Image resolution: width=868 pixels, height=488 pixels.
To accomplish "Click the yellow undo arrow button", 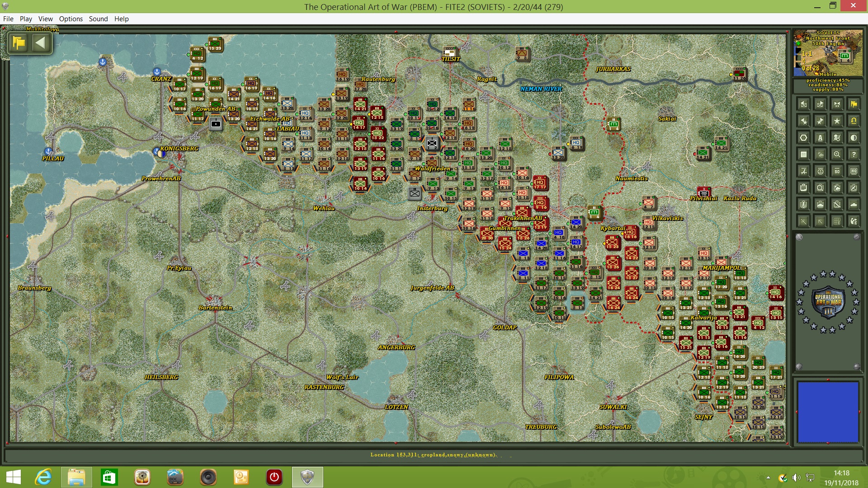I will 854,121.
